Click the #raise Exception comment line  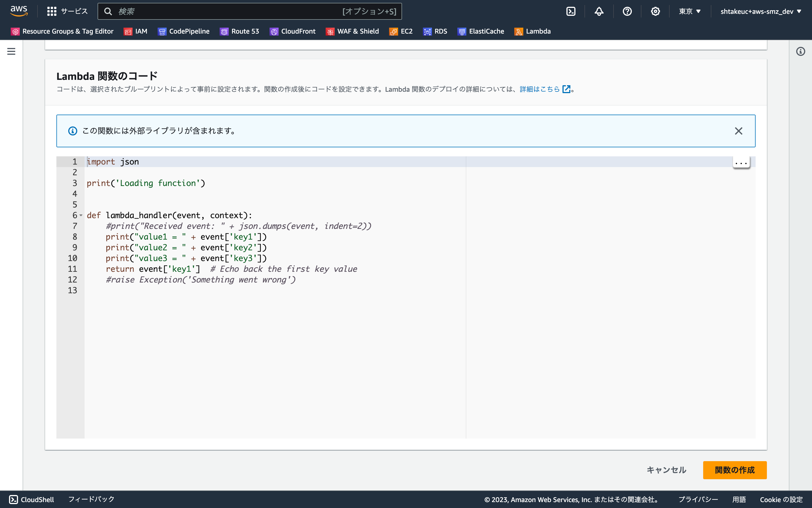(x=201, y=280)
